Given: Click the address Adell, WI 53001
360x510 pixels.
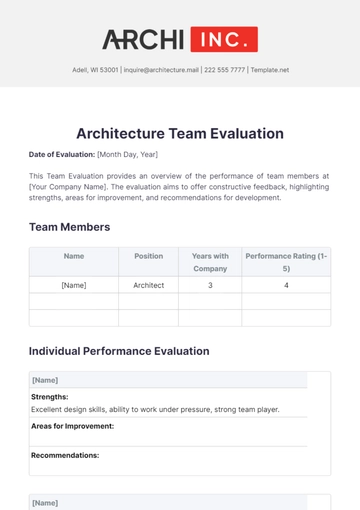Looking at the screenshot, I should click(95, 70).
